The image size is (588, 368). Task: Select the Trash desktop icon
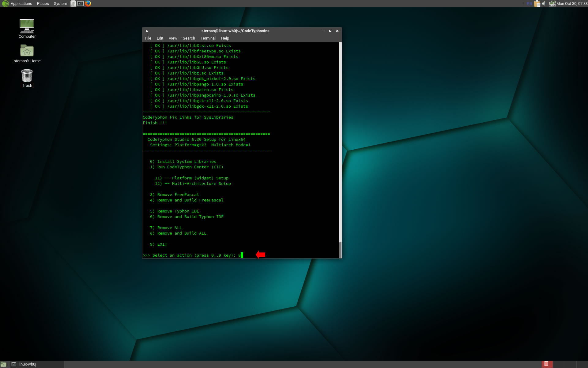pyautogui.click(x=27, y=79)
